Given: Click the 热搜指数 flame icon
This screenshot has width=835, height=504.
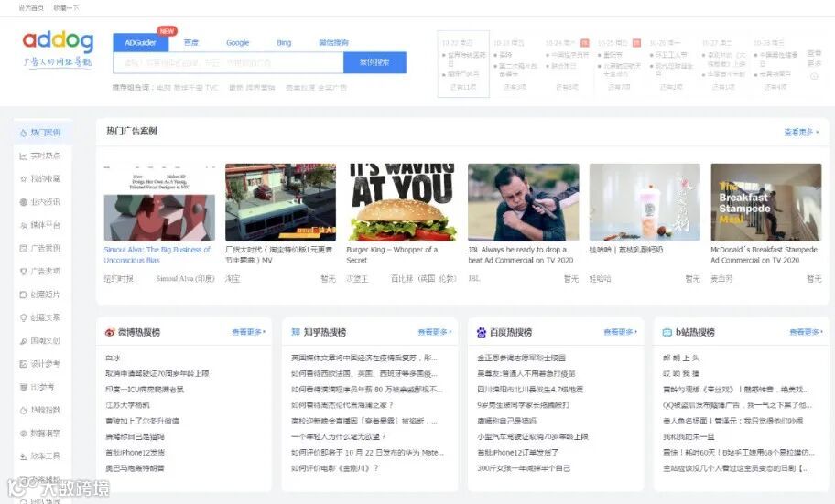Looking at the screenshot, I should pos(24,411).
